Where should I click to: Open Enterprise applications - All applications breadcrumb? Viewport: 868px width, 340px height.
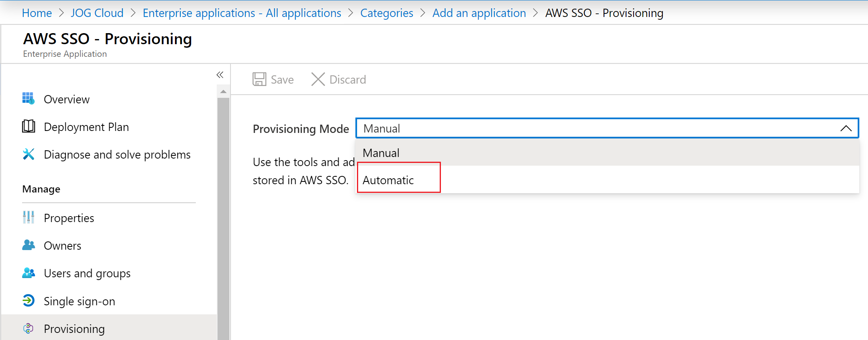click(x=242, y=13)
